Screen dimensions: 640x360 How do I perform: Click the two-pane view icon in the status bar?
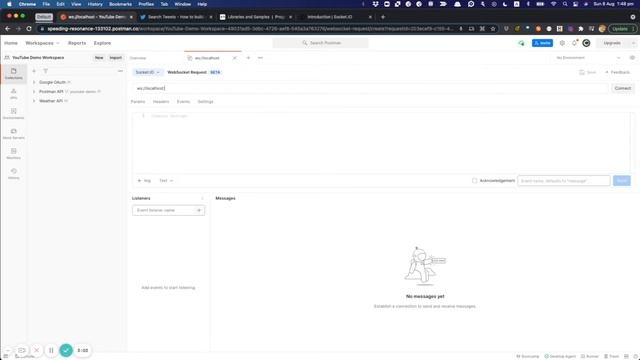click(x=626, y=356)
